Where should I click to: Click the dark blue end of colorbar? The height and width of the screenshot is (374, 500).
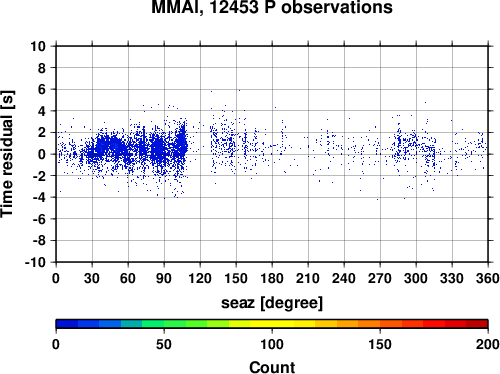click(x=67, y=324)
